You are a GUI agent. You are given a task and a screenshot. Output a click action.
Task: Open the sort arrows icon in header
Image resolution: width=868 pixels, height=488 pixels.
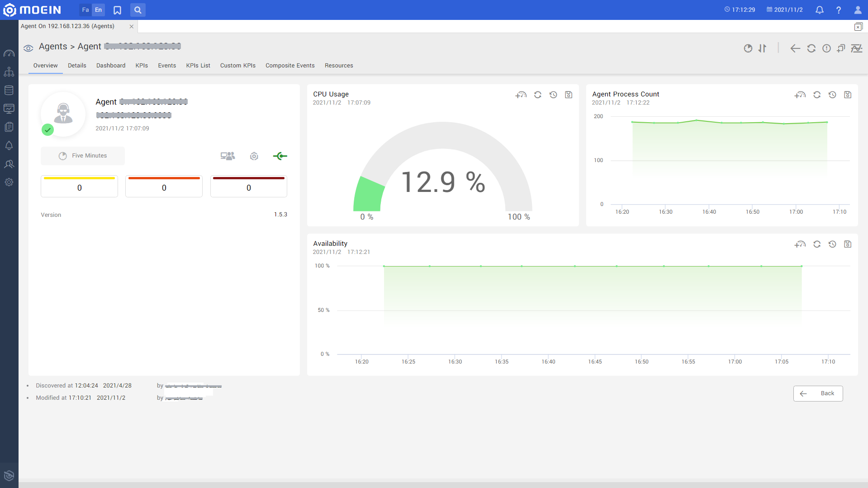(762, 48)
